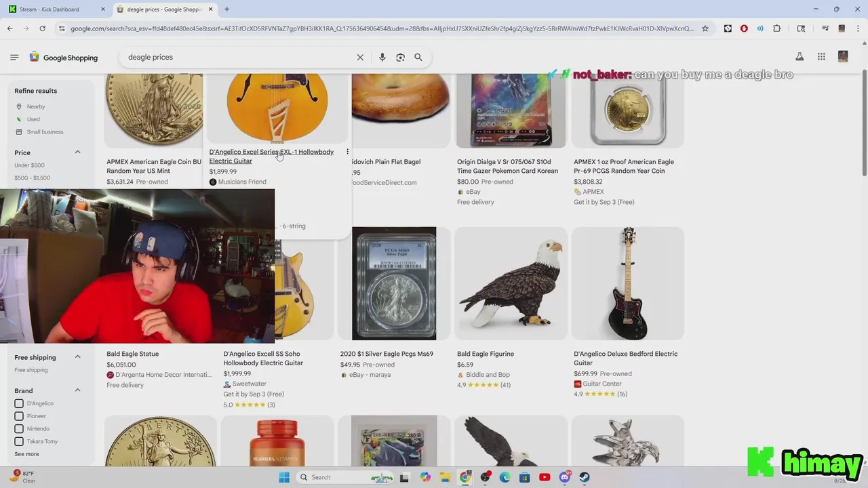Switch to the Stream - Kick Dashboard tab
The width and height of the screenshot is (868, 488).
click(54, 9)
